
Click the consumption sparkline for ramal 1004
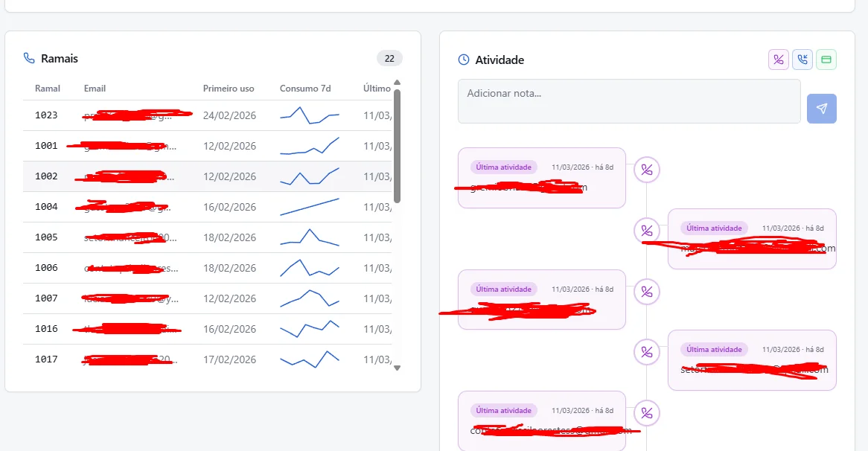(x=310, y=206)
